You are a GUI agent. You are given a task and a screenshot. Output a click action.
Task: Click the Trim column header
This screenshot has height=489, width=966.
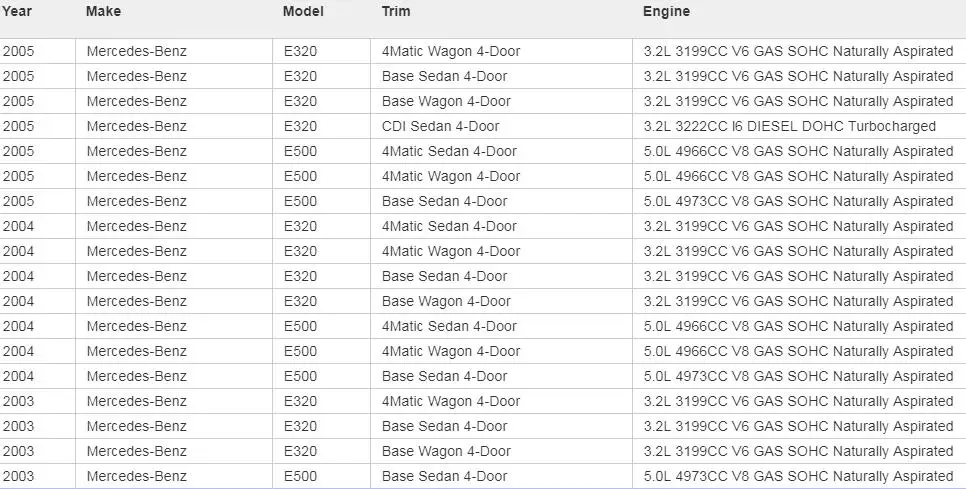(396, 11)
